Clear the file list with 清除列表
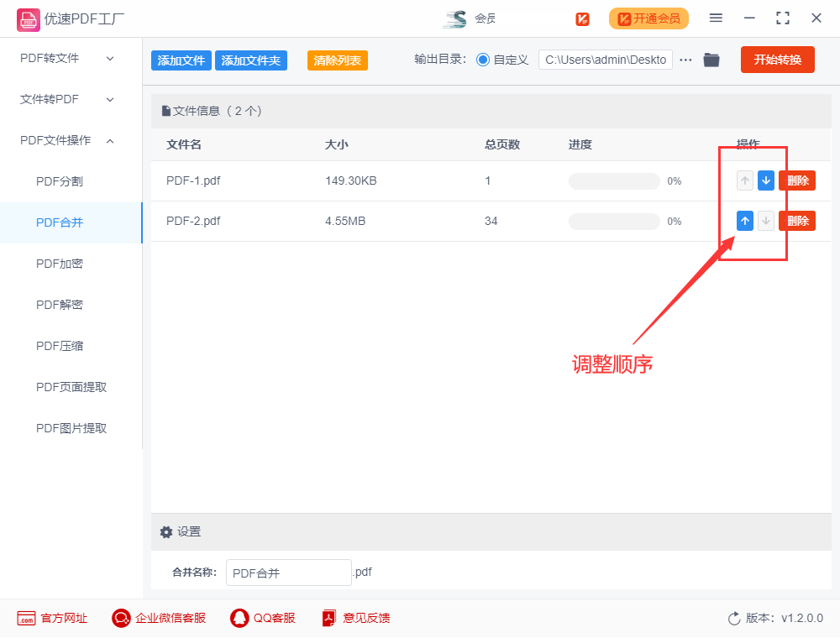Screen dimensions: 840x638 (x=337, y=60)
